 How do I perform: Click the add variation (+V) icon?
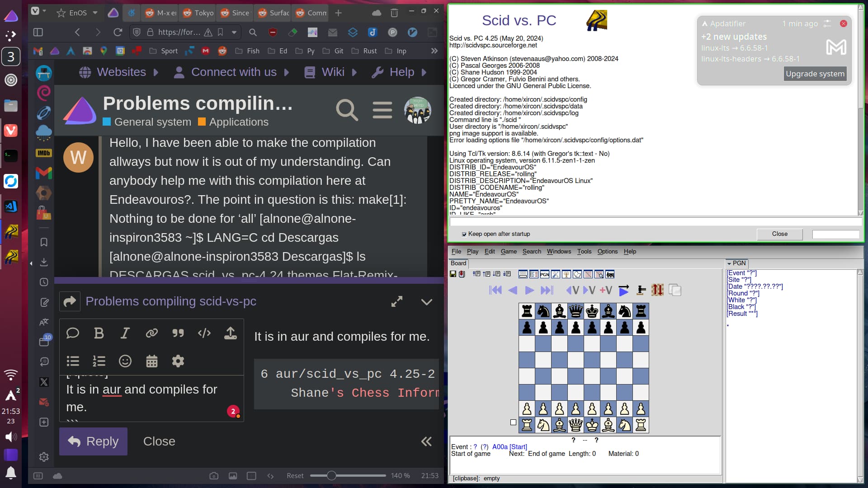606,290
